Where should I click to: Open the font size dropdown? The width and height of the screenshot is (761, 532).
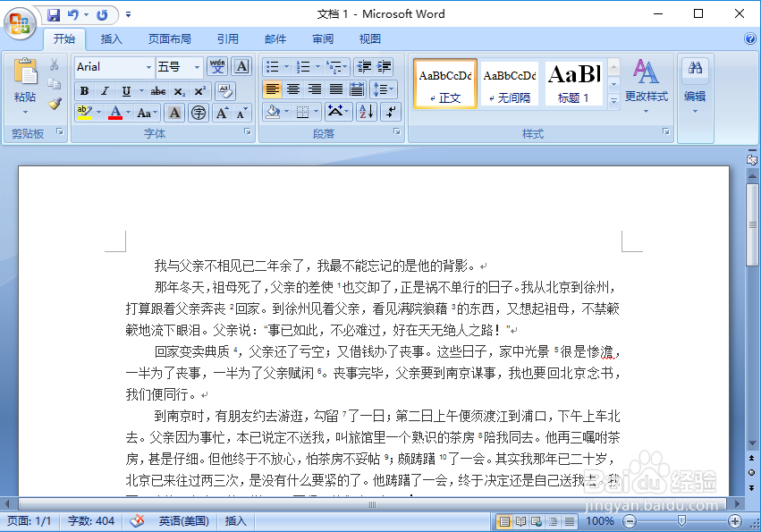coord(197,67)
